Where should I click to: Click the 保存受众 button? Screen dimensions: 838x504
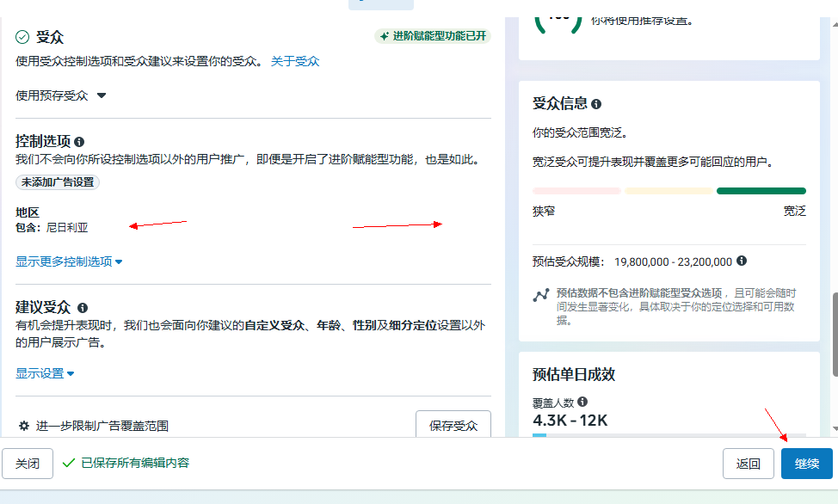tap(453, 425)
